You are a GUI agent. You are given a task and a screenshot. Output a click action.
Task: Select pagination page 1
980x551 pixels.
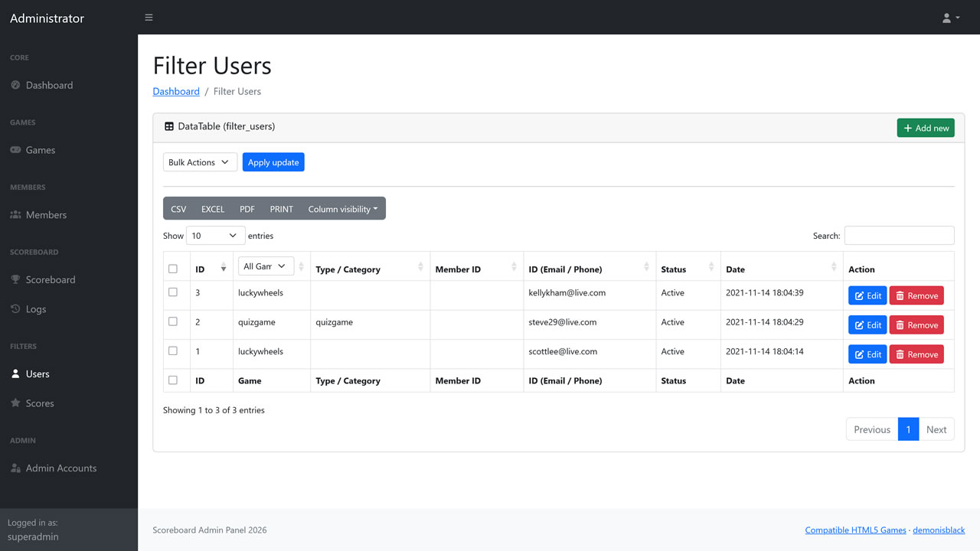(908, 429)
